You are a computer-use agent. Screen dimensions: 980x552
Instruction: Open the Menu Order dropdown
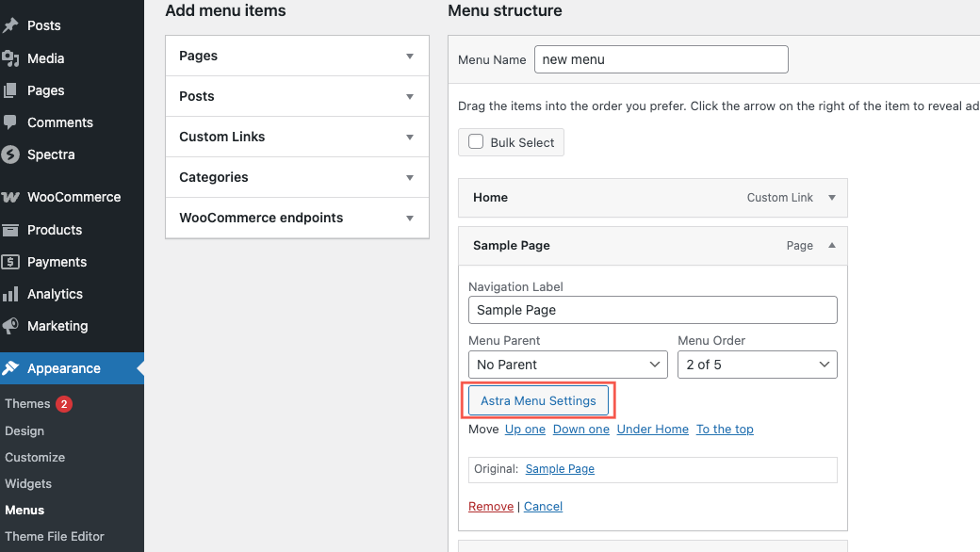click(757, 365)
